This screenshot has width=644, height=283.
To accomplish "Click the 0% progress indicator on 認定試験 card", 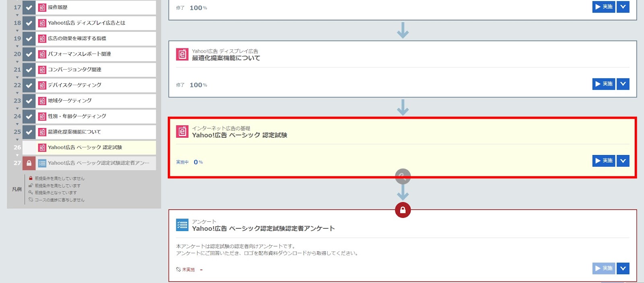I will click(x=198, y=162).
